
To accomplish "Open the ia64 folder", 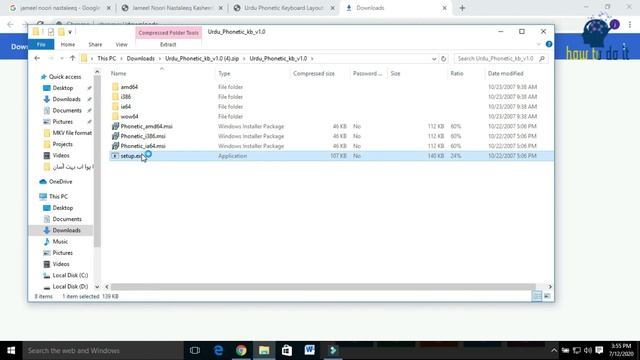I will coord(126,107).
